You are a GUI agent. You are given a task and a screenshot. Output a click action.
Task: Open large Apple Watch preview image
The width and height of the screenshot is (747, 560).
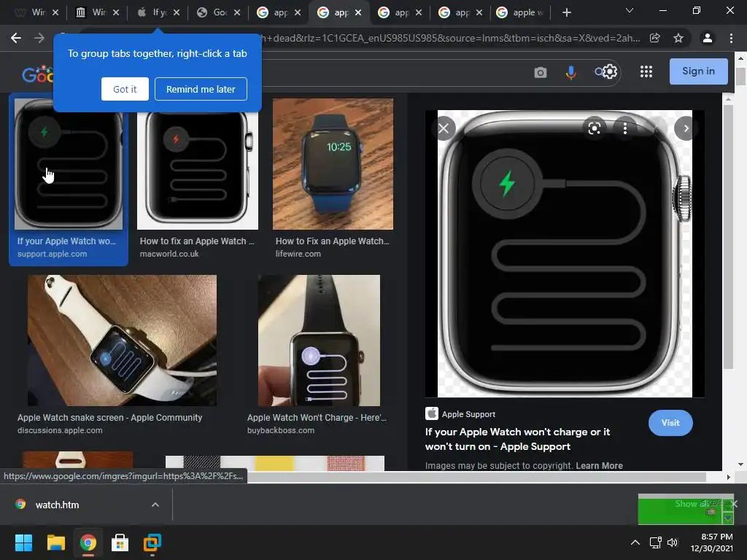565,253
